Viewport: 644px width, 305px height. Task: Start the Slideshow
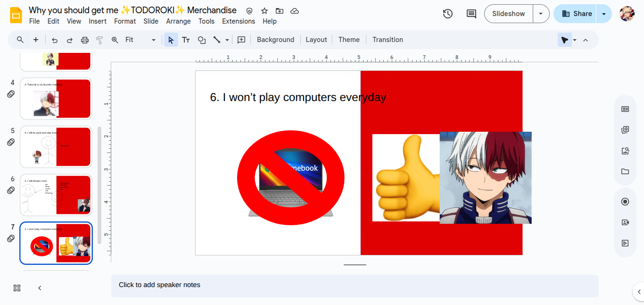509,14
